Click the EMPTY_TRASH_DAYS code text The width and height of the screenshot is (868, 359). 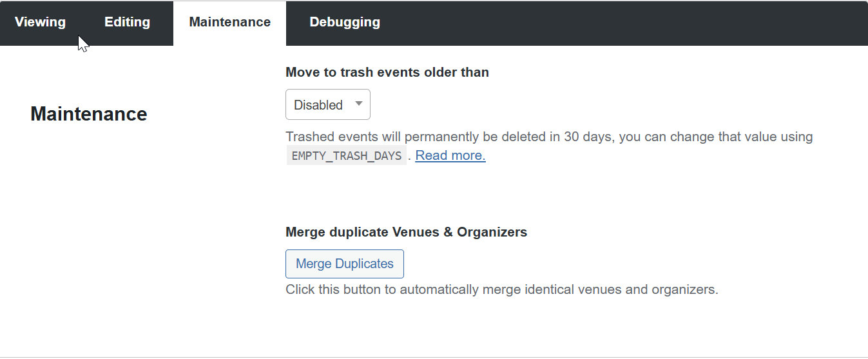(x=347, y=156)
